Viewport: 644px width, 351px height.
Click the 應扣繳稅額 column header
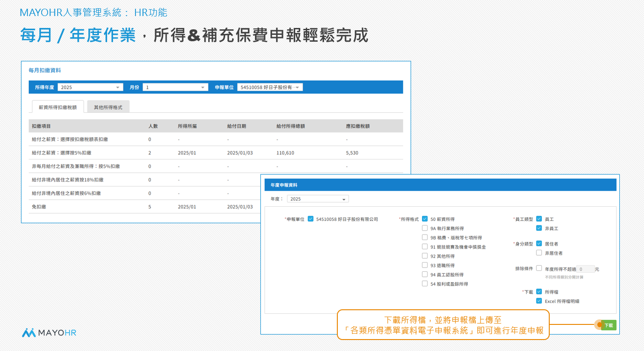click(x=358, y=126)
